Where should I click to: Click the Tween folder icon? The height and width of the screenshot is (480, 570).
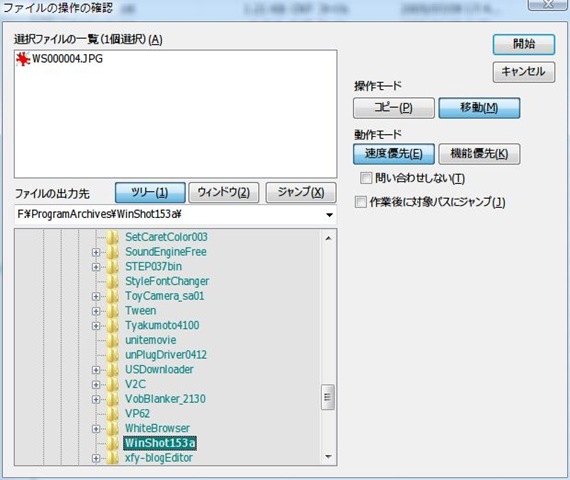(x=113, y=311)
